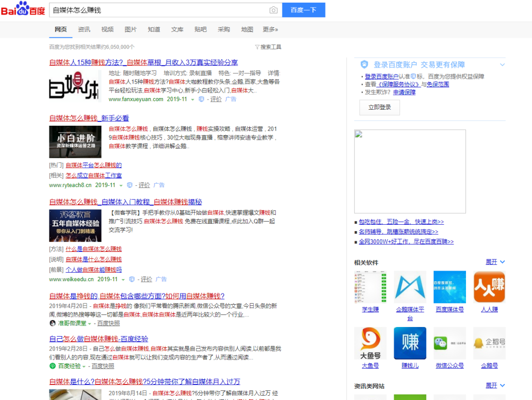Open the 更多» search categories
The image size is (532, 400).
[x=270, y=29]
